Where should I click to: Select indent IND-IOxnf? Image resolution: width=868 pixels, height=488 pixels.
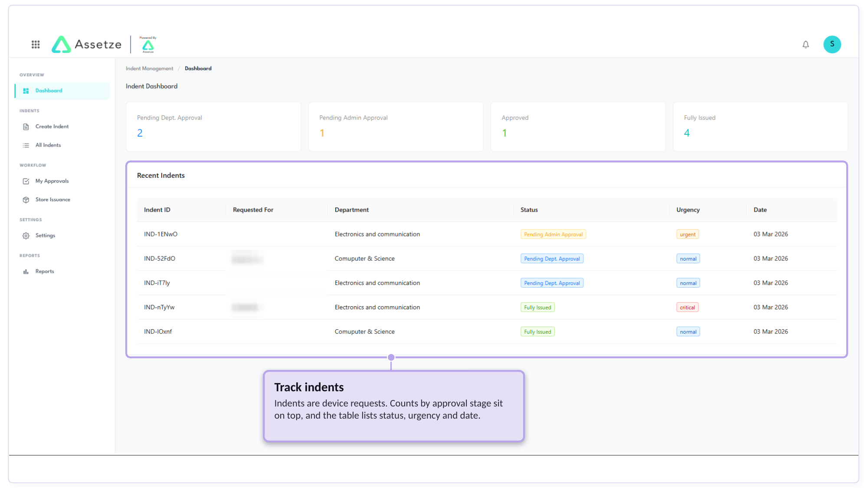click(x=158, y=331)
